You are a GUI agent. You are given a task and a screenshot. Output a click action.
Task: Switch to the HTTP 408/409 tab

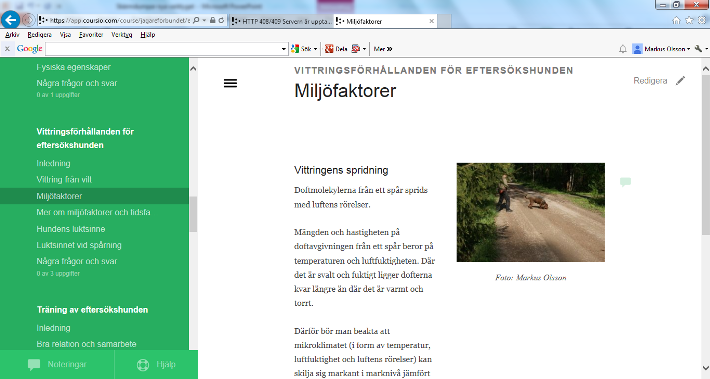[x=282, y=21]
